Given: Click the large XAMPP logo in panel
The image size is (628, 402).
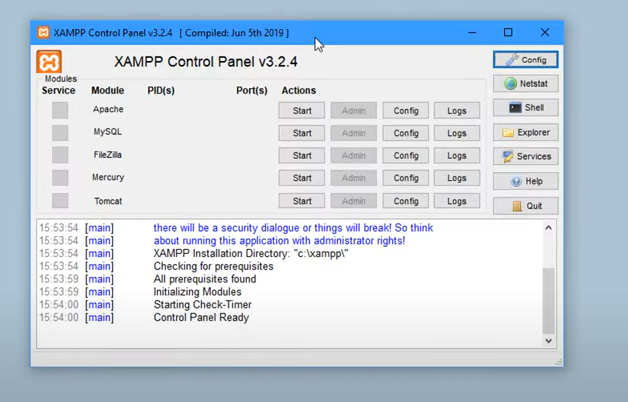Looking at the screenshot, I should [x=49, y=62].
